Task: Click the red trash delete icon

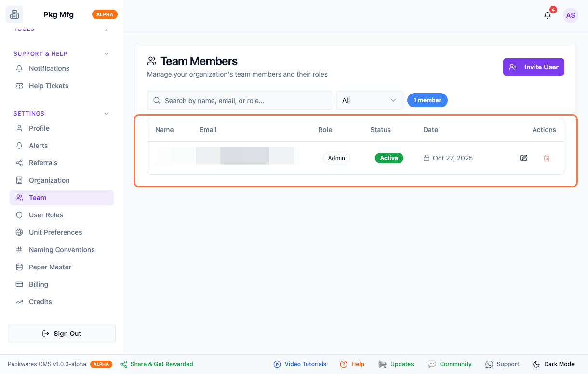Action: (547, 158)
